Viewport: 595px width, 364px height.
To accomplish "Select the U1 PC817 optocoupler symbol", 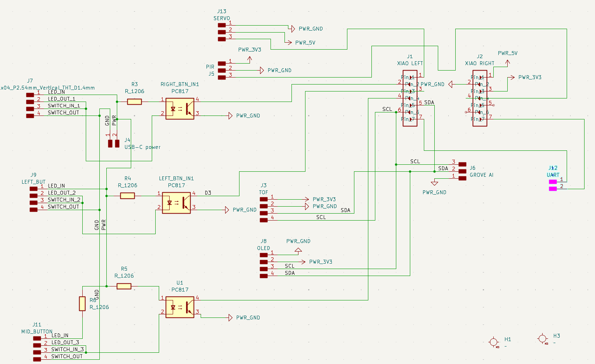I will pos(180,307).
